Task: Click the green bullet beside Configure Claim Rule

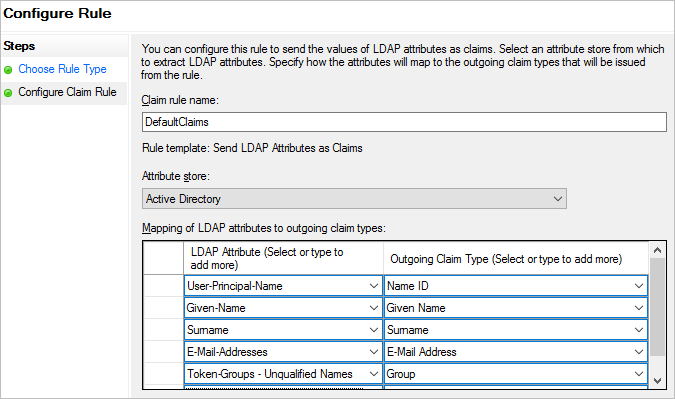Action: tap(8, 93)
